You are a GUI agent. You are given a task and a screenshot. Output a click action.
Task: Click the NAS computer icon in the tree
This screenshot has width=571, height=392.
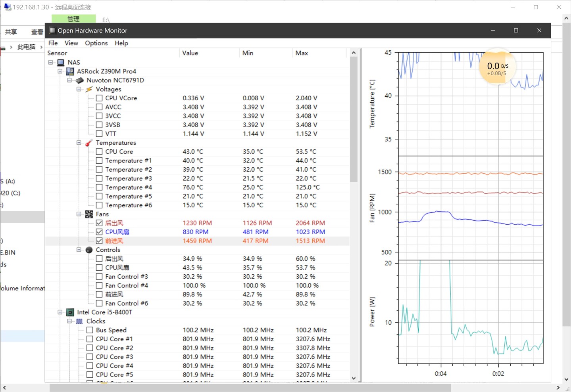61,62
